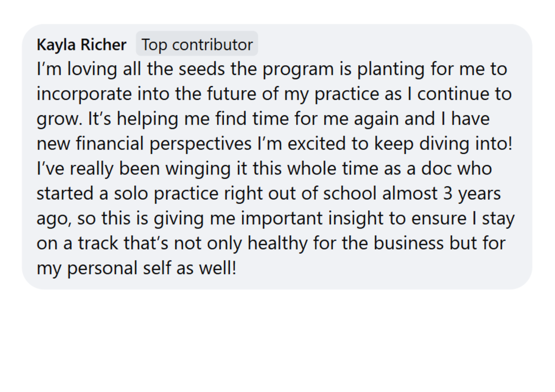Click the words 'new financial perspectives'
The image size is (555, 392).
[x=144, y=143]
